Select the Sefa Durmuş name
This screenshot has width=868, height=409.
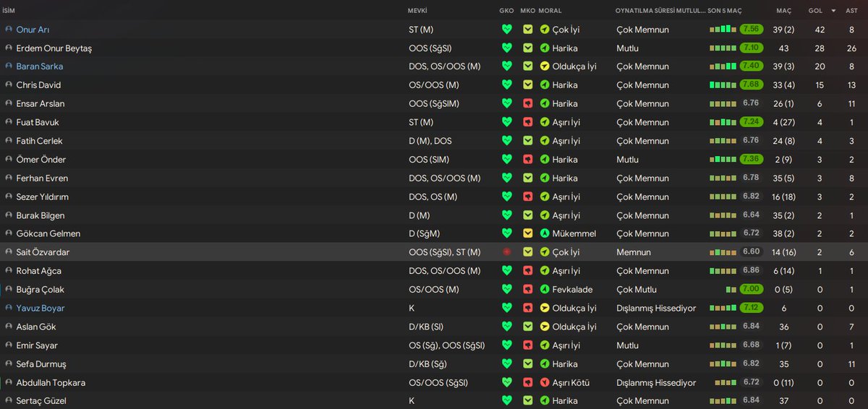[41, 364]
